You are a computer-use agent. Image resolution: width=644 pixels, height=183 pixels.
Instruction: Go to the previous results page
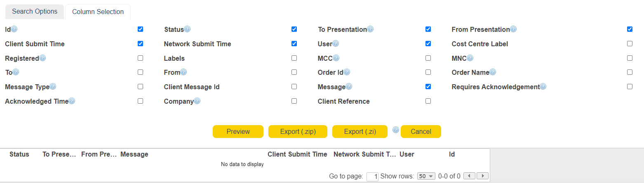click(470, 176)
